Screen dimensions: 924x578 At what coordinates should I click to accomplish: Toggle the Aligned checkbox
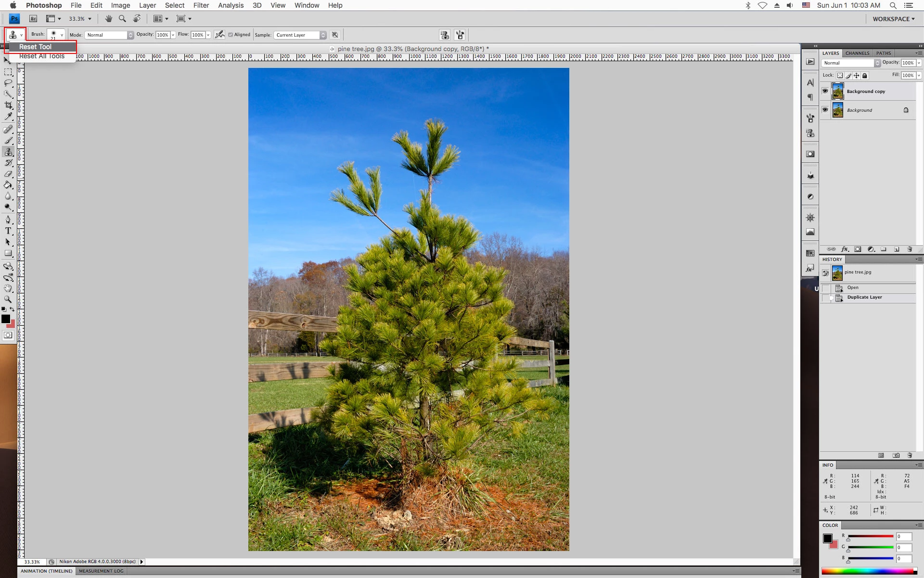[x=231, y=35]
